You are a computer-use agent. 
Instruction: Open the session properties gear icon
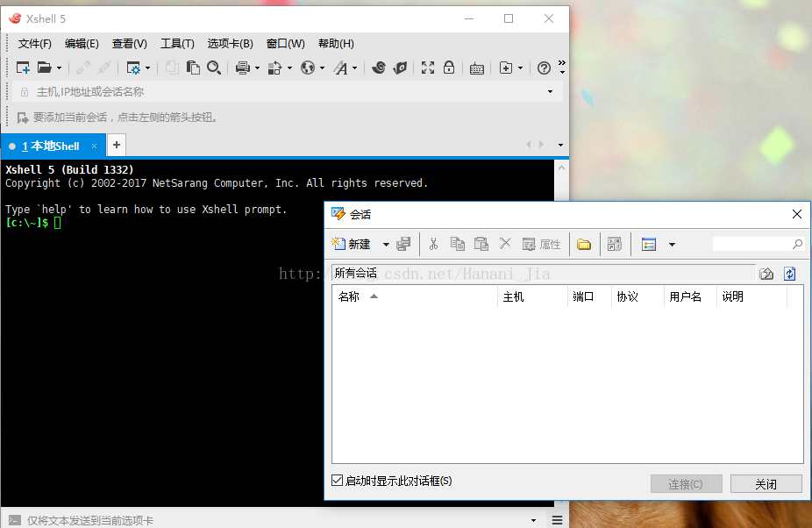(x=133, y=68)
